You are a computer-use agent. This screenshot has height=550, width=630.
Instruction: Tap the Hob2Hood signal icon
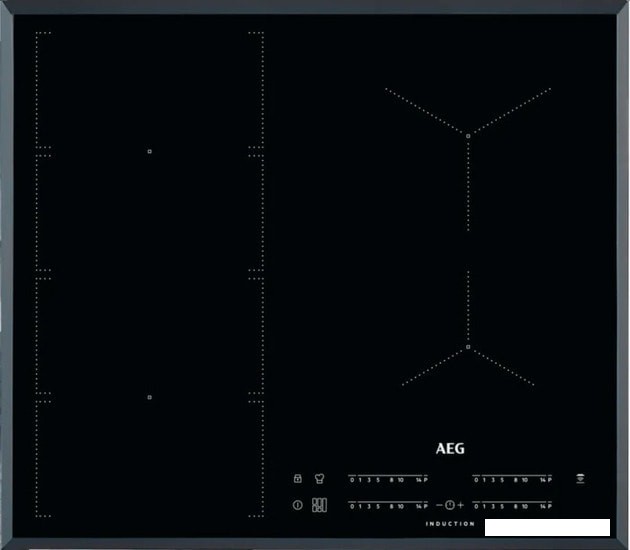click(580, 478)
